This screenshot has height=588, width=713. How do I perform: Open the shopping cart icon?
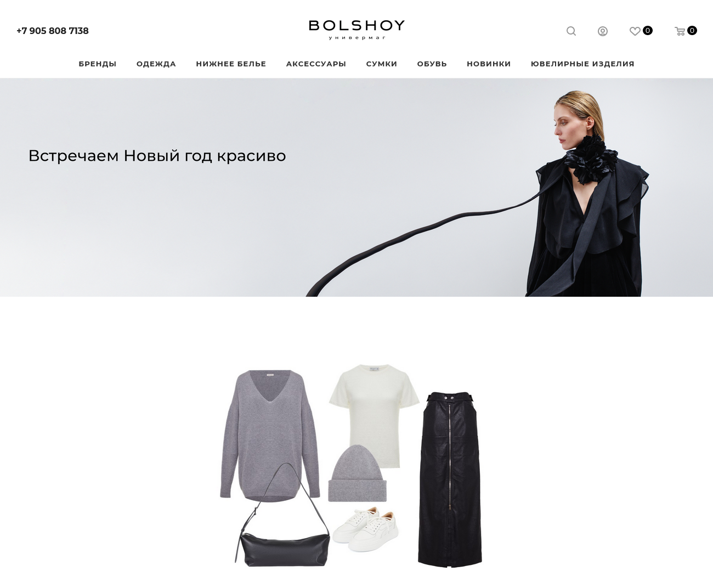coord(680,31)
